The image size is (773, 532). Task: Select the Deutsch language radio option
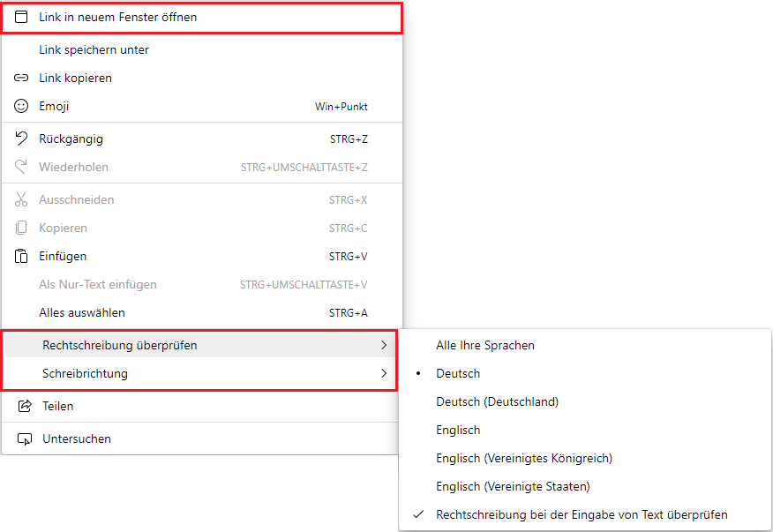coord(458,373)
